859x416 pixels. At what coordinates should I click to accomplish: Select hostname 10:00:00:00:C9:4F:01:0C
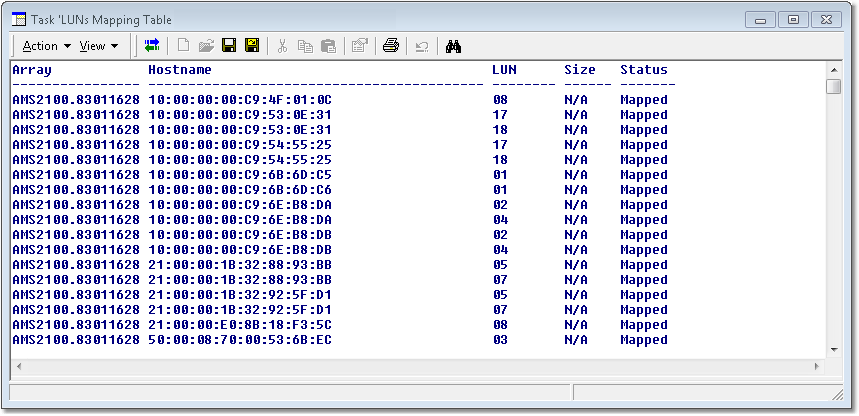(x=240, y=100)
